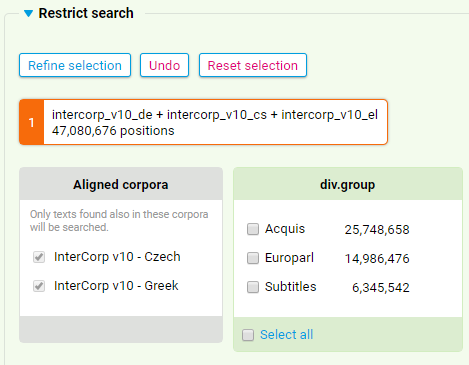Enable the Select all checkbox
469x365 pixels.
coord(248,335)
